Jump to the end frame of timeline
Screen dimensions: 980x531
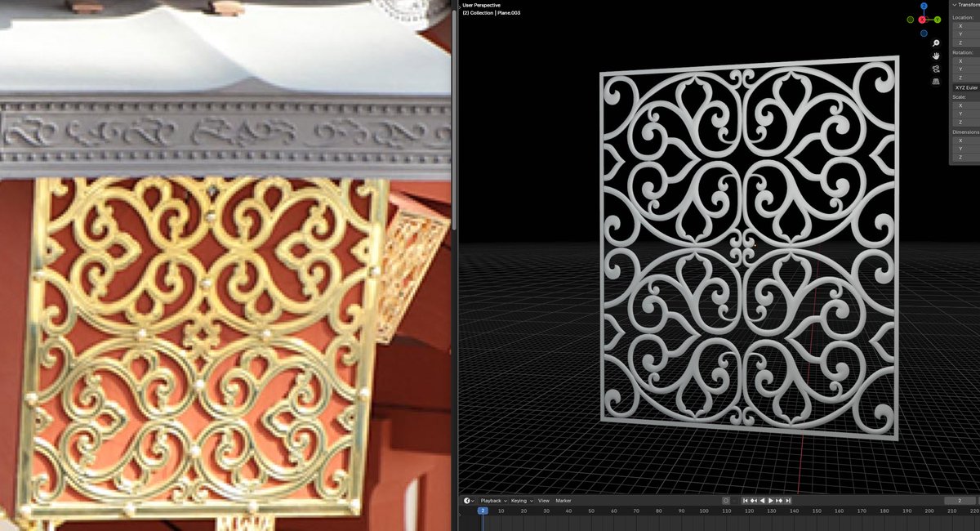[788, 501]
